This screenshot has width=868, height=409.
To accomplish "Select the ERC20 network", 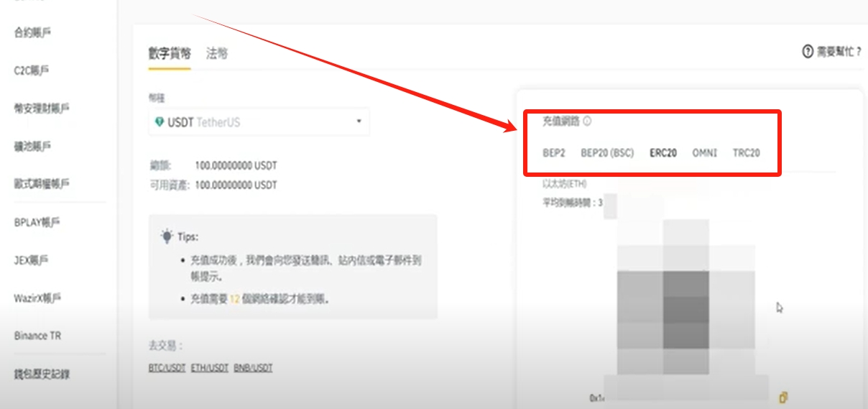I will [x=662, y=153].
